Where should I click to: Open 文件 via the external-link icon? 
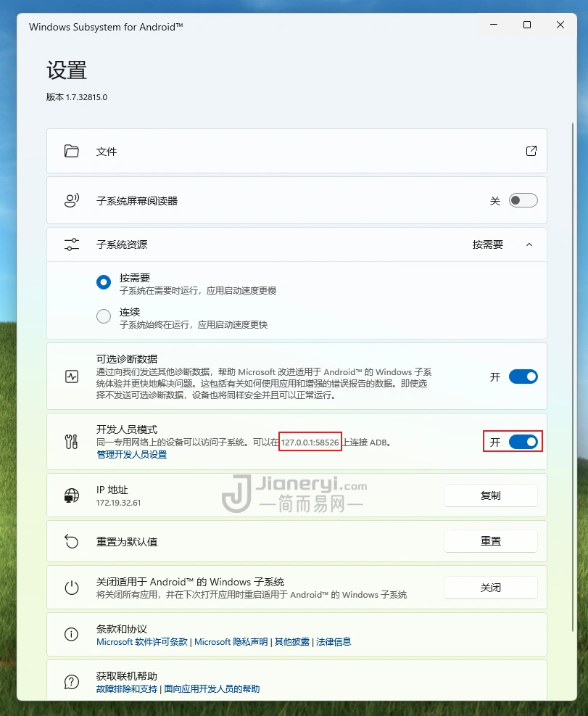click(x=531, y=151)
